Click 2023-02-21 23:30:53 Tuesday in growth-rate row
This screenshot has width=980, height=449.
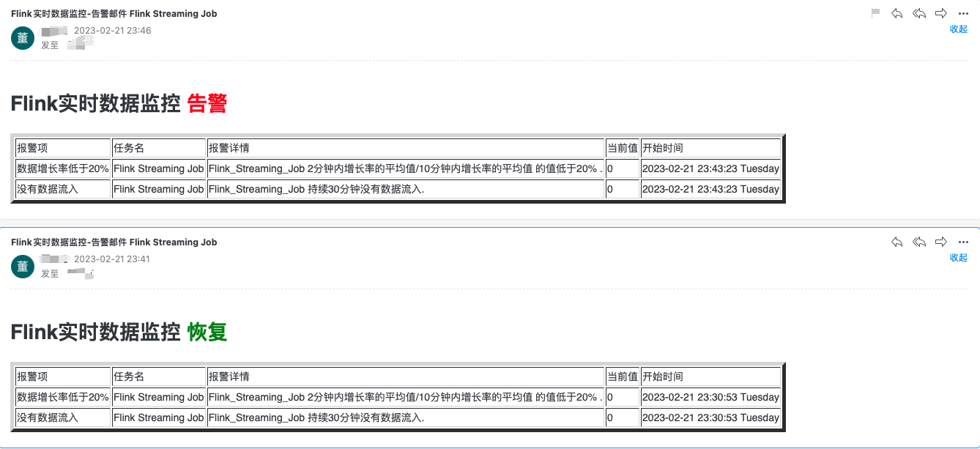pyautogui.click(x=710, y=397)
